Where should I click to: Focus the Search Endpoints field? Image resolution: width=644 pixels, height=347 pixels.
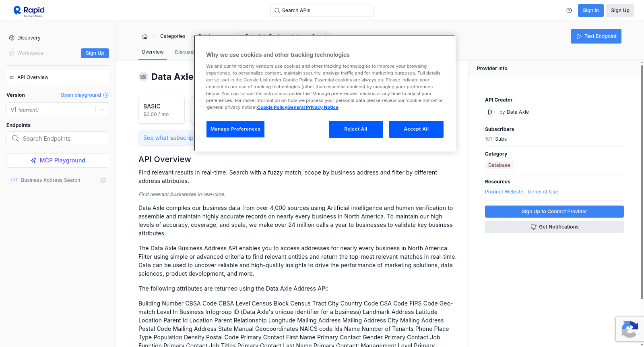coord(58,138)
